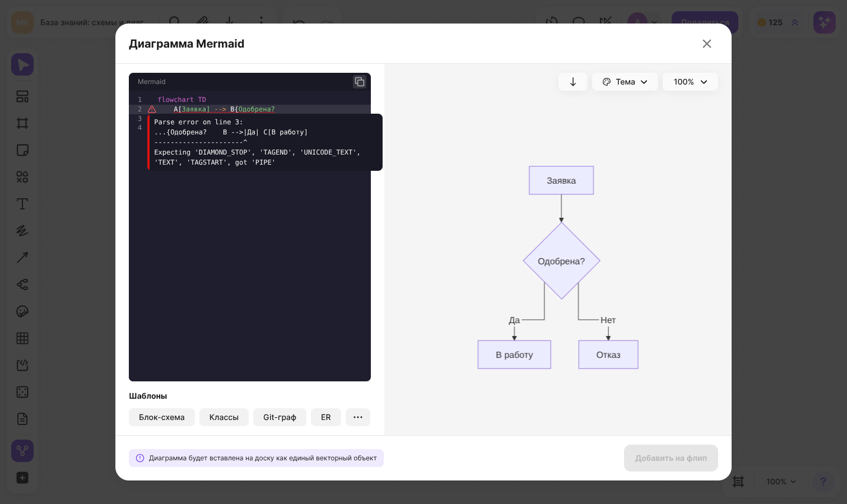Open the shapes tool in the sidebar
Image resolution: width=847 pixels, height=504 pixels.
tap(22, 177)
